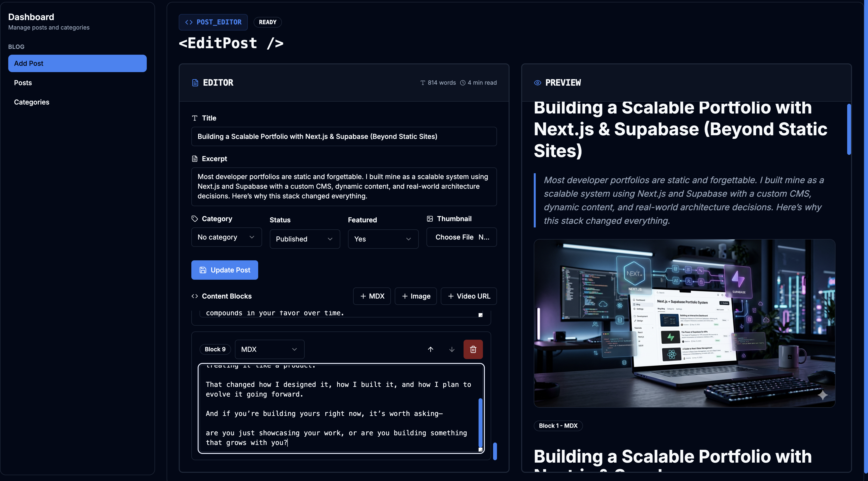Delete Block 9 with the trash button
This screenshot has height=481, width=868.
pyautogui.click(x=473, y=349)
